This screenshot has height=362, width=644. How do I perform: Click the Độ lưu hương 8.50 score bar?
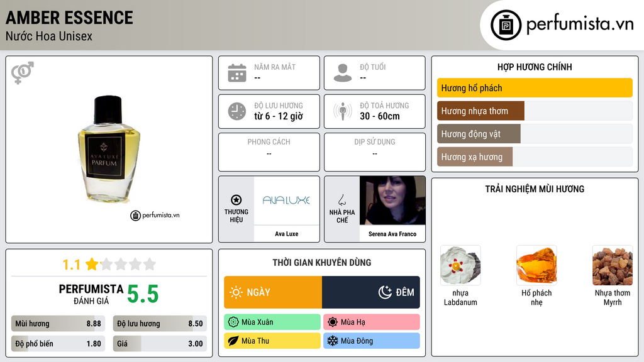[x=160, y=324]
